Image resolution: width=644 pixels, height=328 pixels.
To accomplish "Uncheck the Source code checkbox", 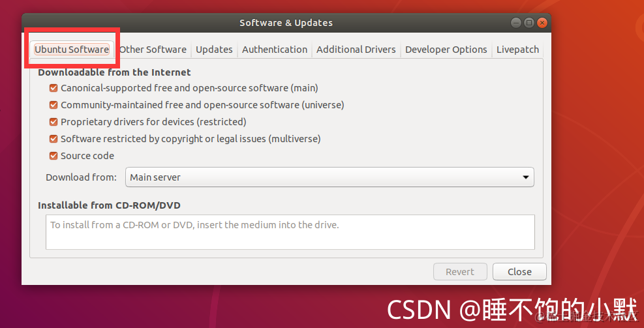I will point(54,156).
